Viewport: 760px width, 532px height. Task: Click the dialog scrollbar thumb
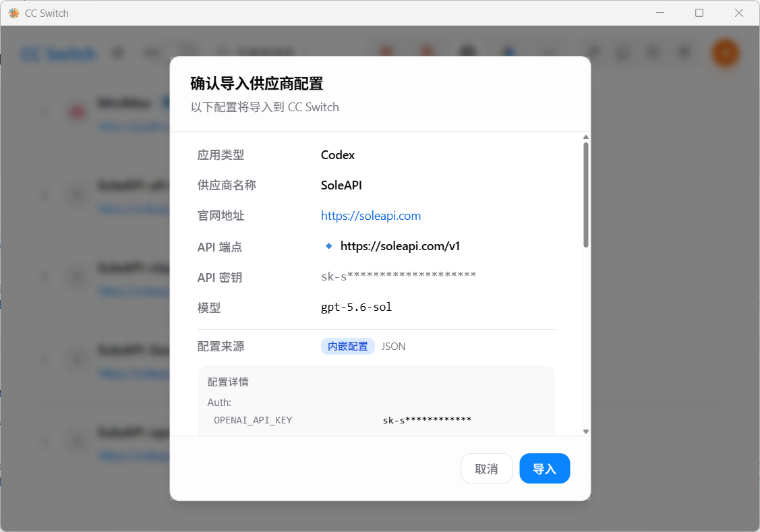coord(585,195)
